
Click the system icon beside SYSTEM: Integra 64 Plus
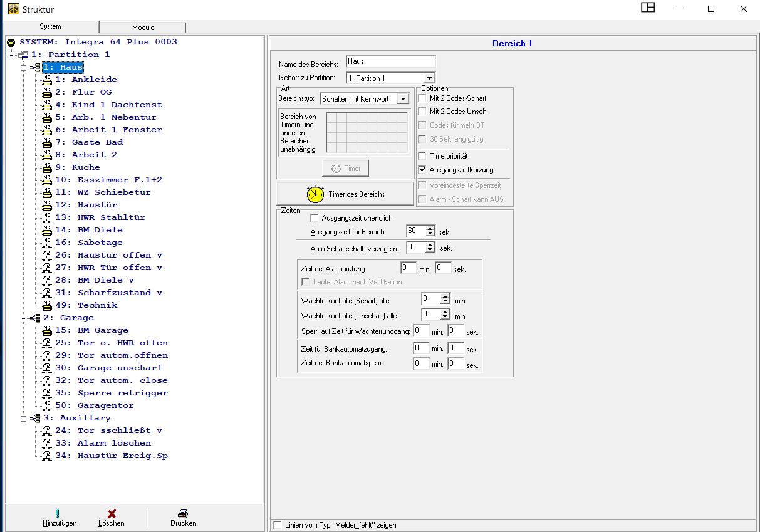tap(11, 42)
